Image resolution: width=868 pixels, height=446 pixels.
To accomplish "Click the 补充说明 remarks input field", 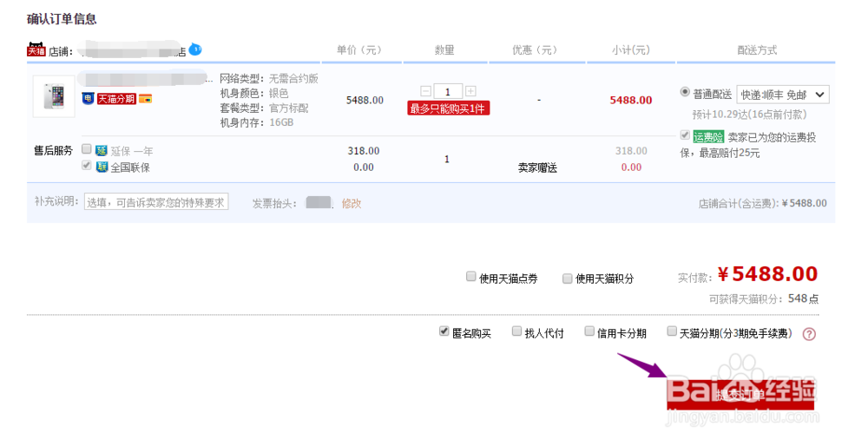I will click(x=156, y=202).
